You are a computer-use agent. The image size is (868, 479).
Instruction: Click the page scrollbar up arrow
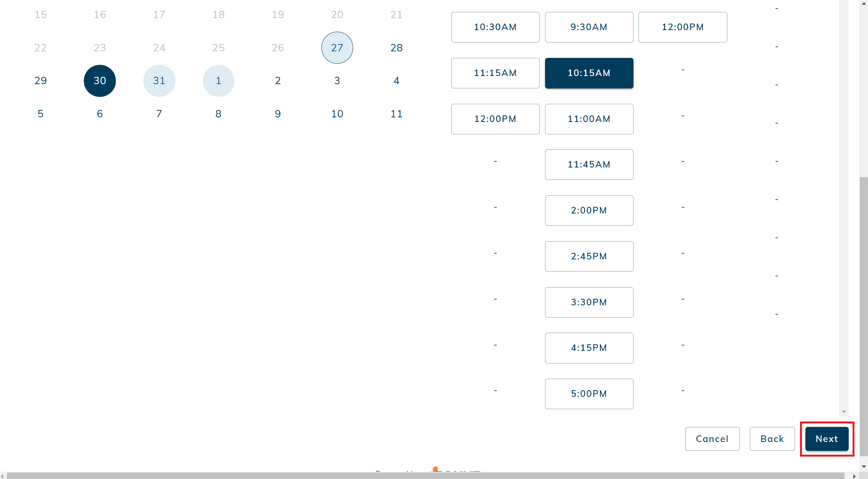(x=864, y=3)
